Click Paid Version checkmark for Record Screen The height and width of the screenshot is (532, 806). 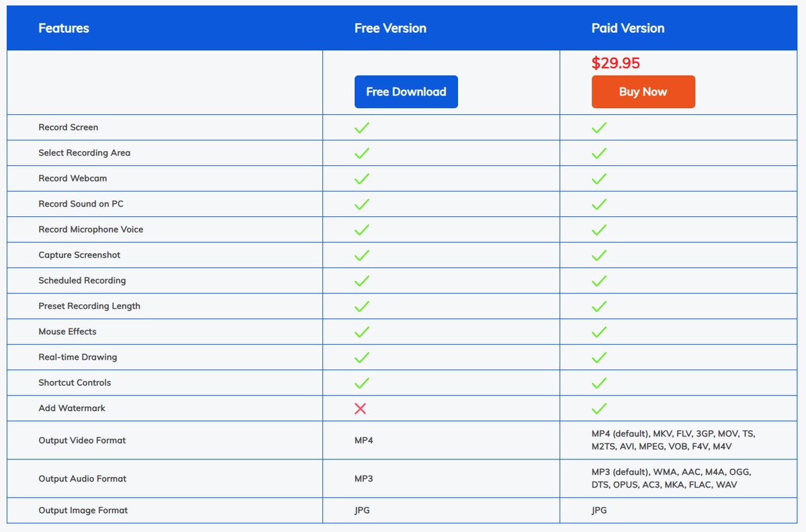coord(599,128)
